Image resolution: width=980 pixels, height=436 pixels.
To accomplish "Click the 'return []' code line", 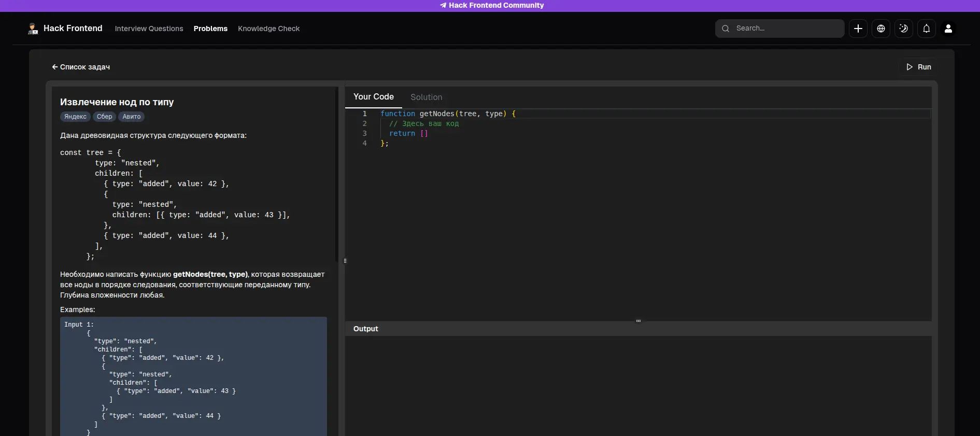I will (x=408, y=133).
